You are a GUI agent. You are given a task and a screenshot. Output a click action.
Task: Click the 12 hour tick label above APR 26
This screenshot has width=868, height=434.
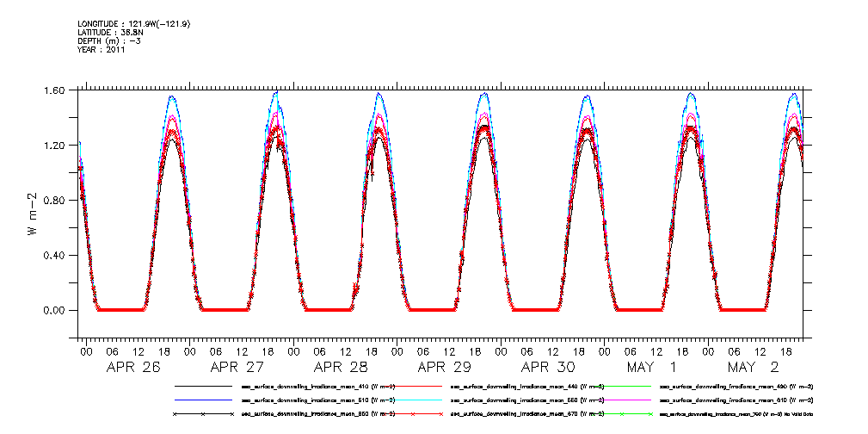pyautogui.click(x=139, y=350)
